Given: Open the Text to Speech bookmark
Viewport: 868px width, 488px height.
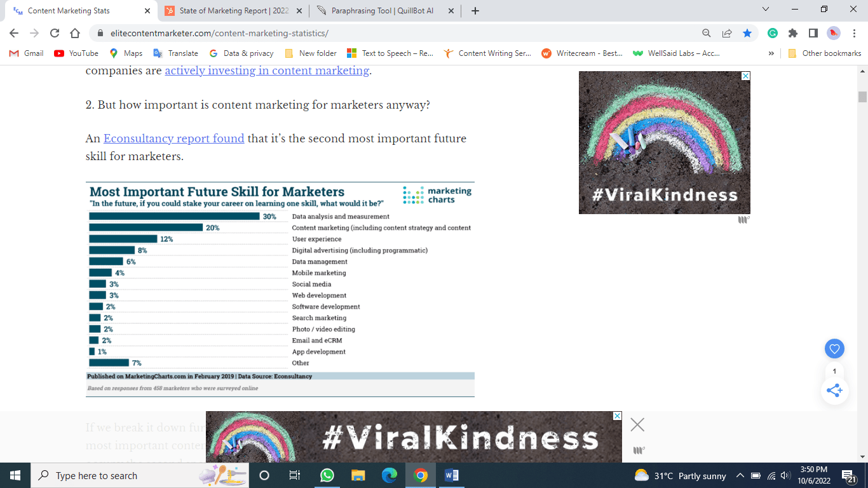Looking at the screenshot, I should (390, 53).
